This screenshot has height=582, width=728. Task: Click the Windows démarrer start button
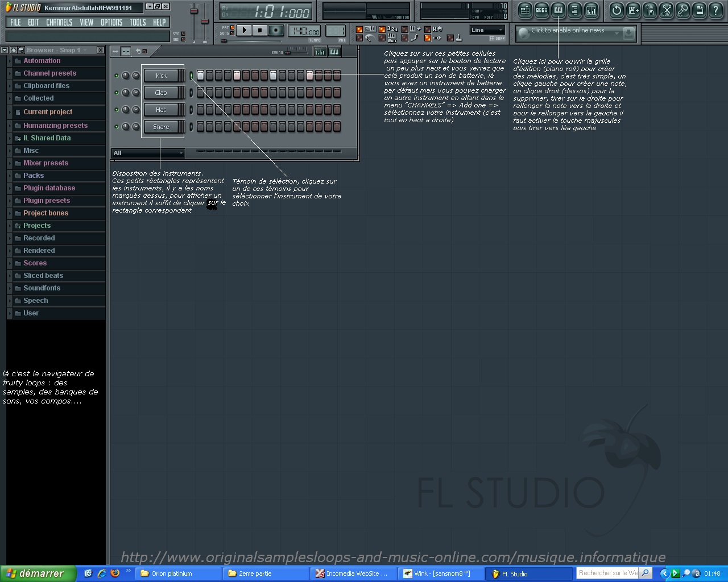(38, 573)
